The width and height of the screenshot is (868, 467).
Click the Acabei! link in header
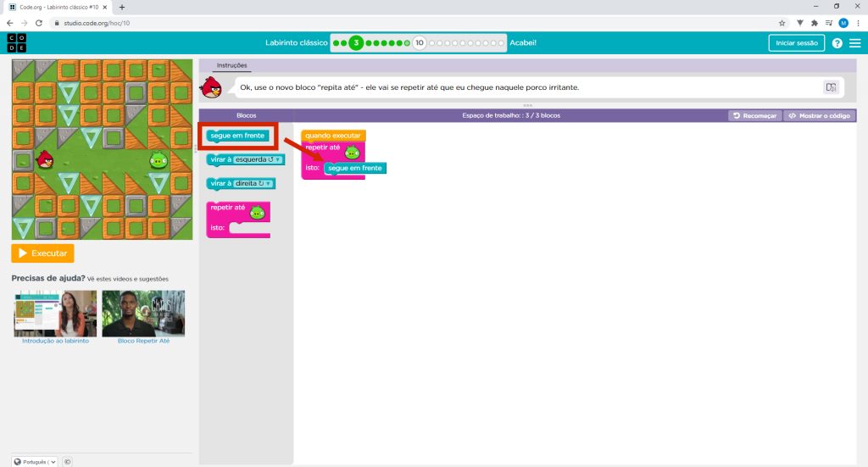[522, 42]
